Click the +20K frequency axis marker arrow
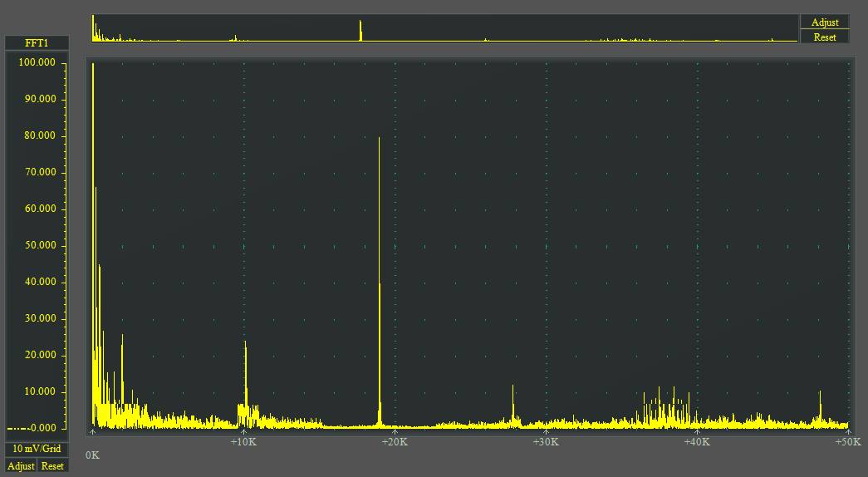Screen dimensions: 868x477 [395, 431]
